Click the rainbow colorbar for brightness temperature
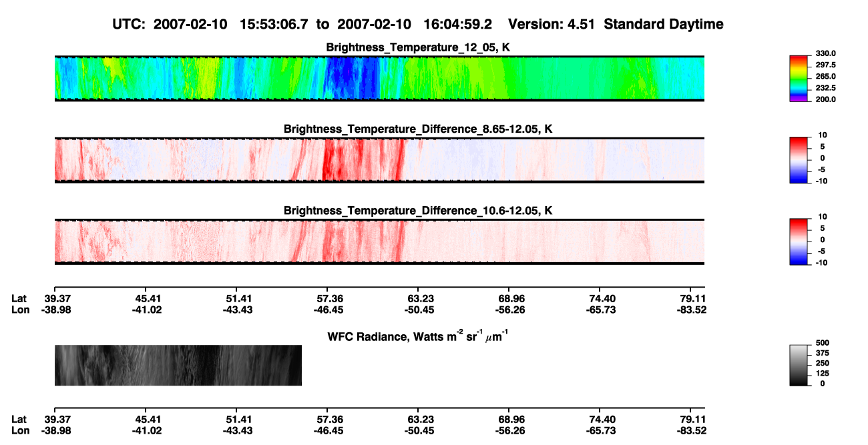 pos(799,78)
